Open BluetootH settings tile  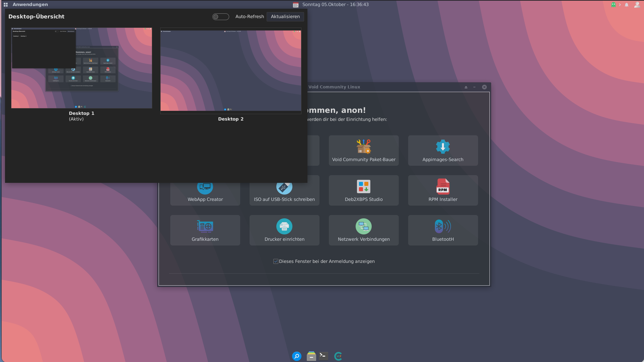443,230
